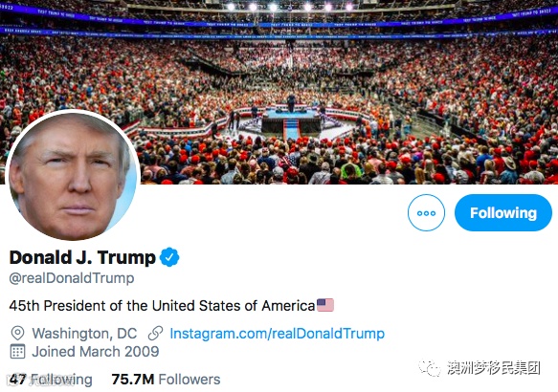
Task: Click the WeChat logo watermark
Action: point(430,368)
